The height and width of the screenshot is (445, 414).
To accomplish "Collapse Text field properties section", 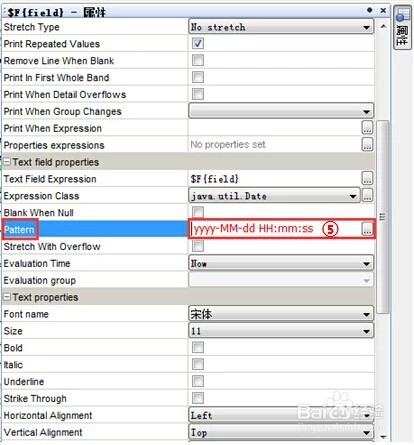I will (7, 162).
